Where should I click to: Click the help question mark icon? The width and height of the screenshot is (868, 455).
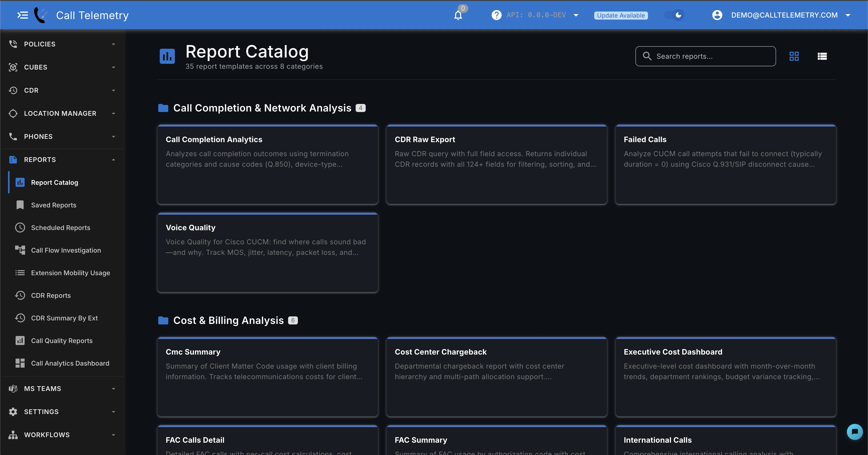[x=496, y=15]
